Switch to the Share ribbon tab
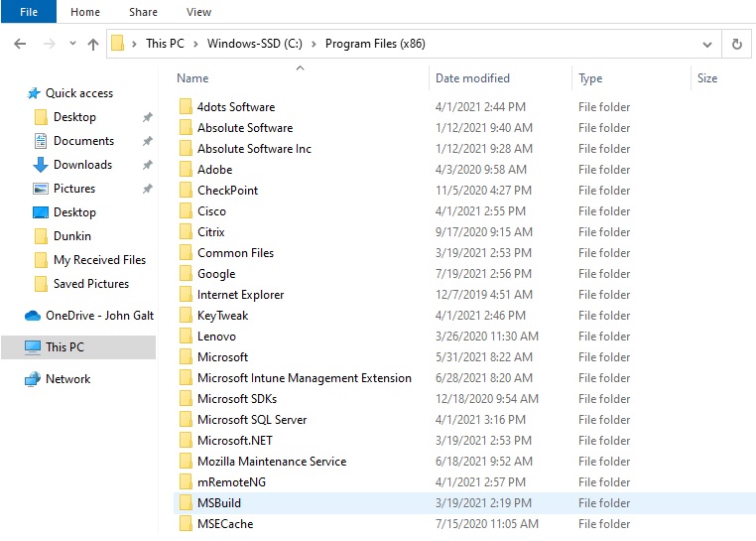 pyautogui.click(x=143, y=12)
